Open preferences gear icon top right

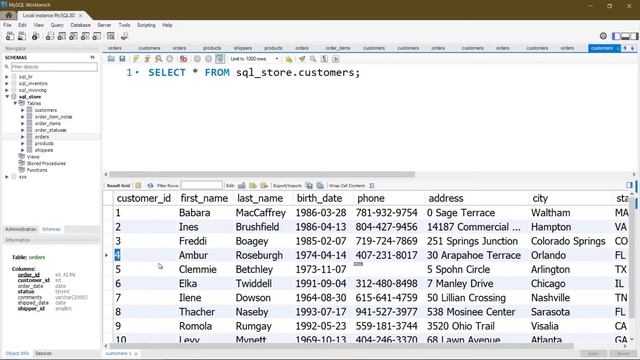coord(603,36)
